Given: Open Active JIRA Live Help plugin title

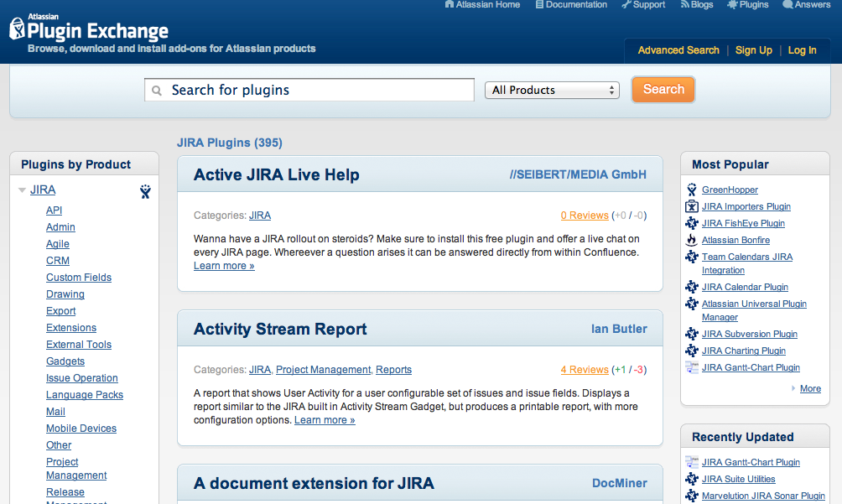Looking at the screenshot, I should point(276,174).
